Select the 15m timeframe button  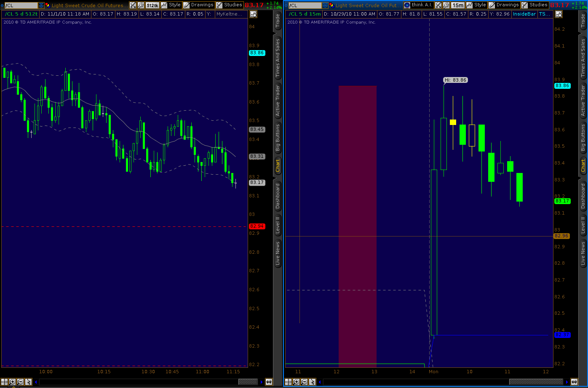coord(457,5)
